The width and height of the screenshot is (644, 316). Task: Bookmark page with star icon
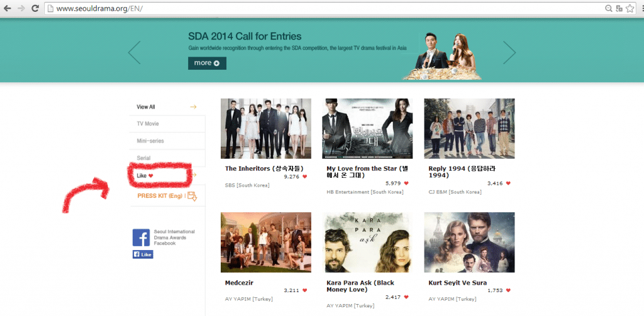(x=631, y=8)
